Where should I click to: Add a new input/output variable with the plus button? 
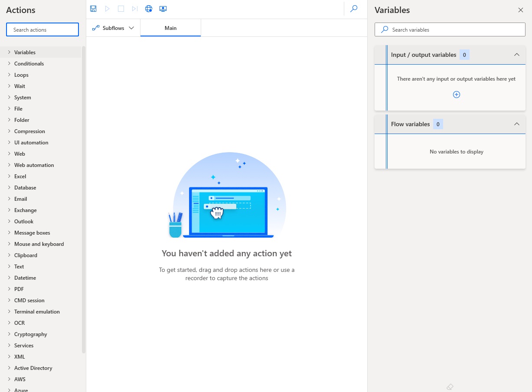(x=456, y=94)
